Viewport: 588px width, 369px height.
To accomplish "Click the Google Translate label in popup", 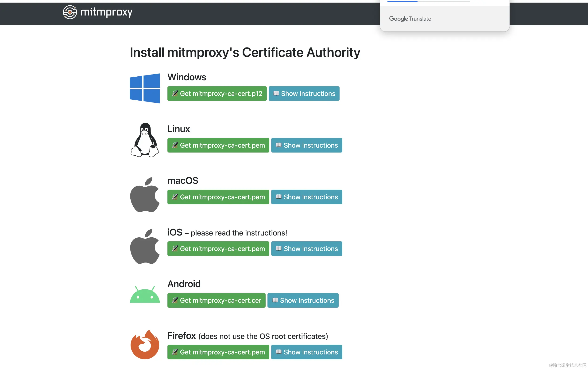I will (410, 19).
